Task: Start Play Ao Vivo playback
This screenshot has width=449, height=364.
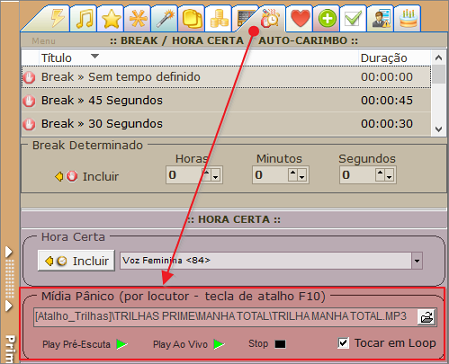Action: pyautogui.click(x=189, y=344)
